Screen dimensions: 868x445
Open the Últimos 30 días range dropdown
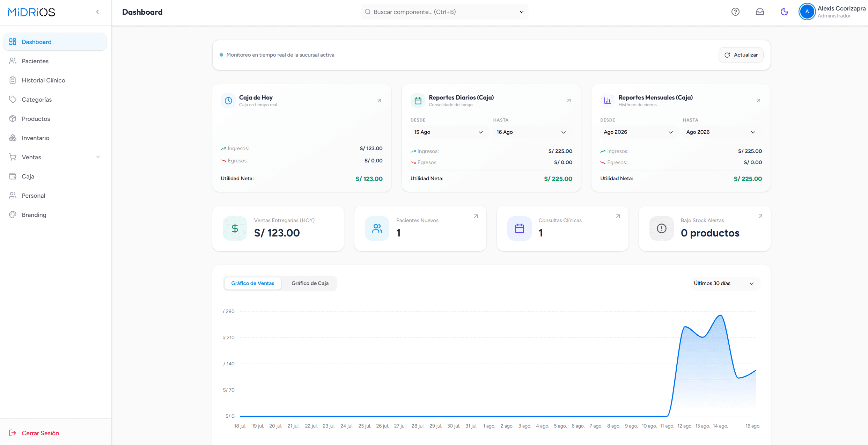pos(725,283)
